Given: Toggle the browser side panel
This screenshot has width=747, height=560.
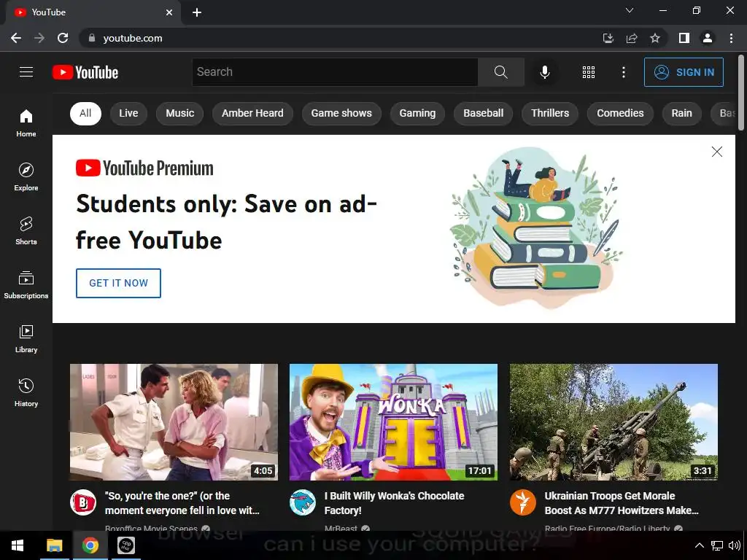Looking at the screenshot, I should click(x=684, y=38).
